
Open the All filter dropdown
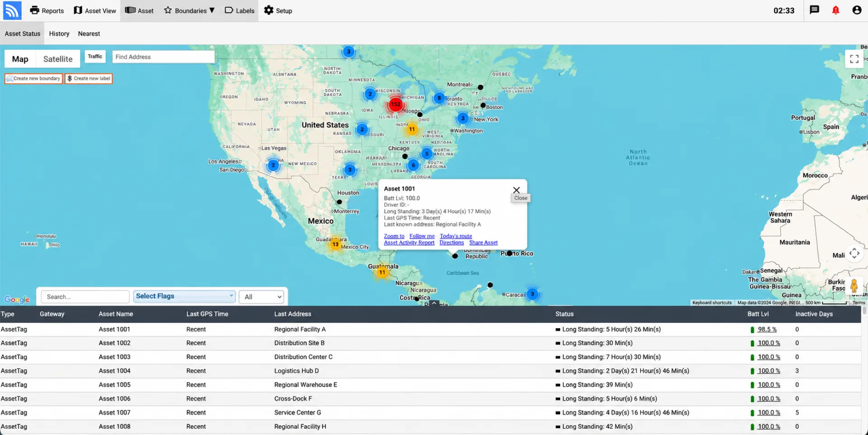(261, 297)
